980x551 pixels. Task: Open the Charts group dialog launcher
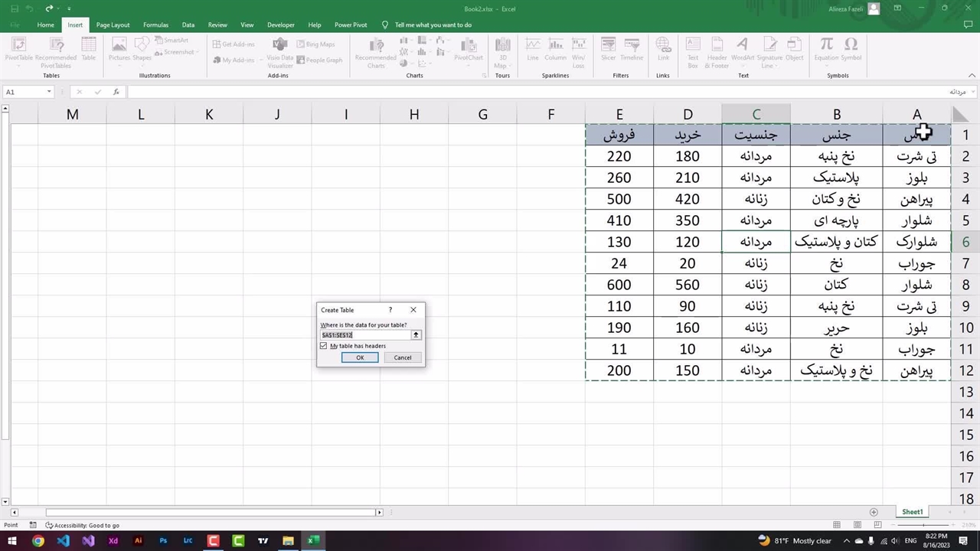[x=485, y=76]
